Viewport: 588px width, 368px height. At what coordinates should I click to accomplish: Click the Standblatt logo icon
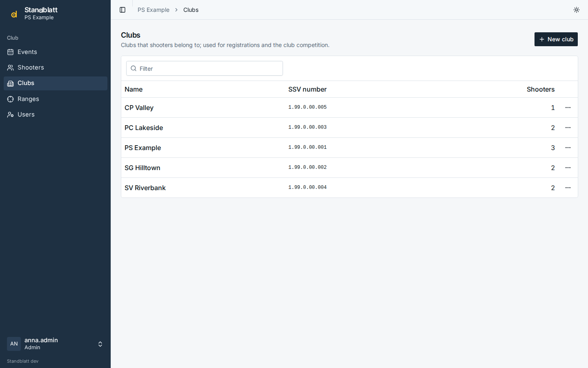tap(14, 14)
